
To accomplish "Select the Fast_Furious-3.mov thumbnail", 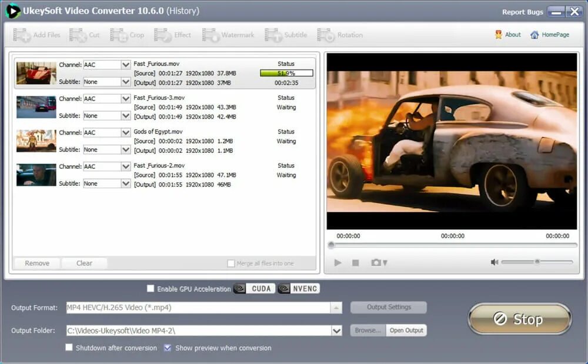I will tap(36, 107).
